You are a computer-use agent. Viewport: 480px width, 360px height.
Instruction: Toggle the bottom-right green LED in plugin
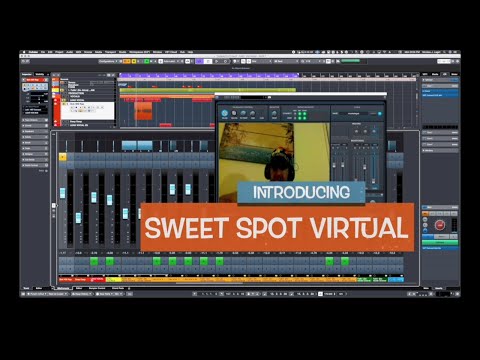click(305, 118)
